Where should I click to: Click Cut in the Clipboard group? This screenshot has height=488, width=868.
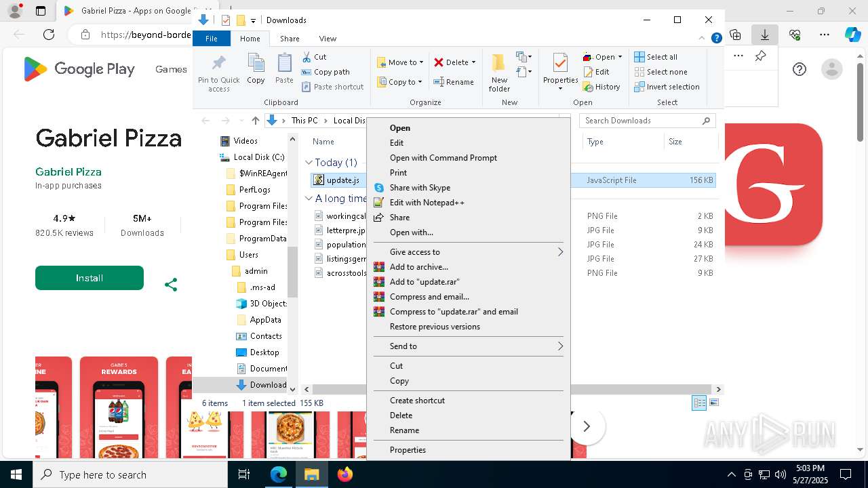(314, 57)
